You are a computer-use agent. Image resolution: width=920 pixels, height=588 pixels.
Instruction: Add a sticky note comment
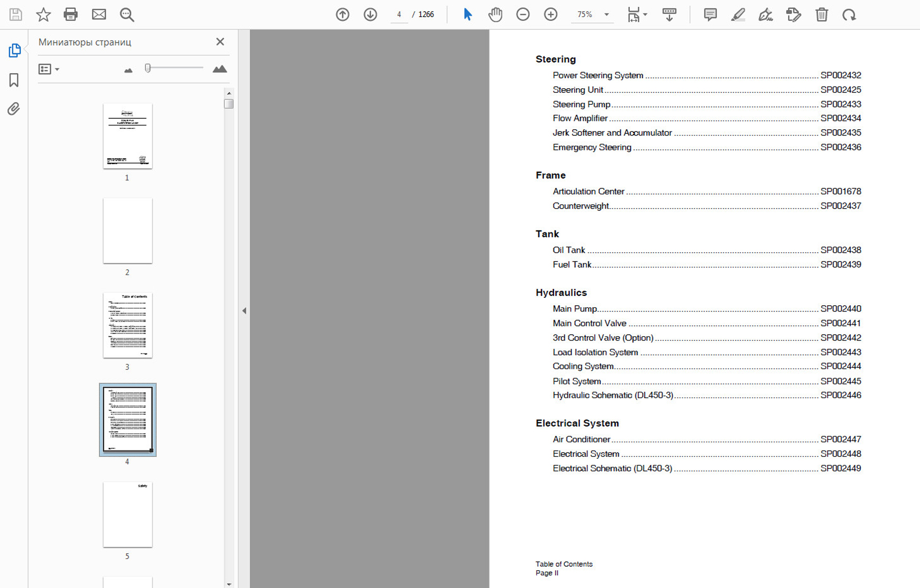pyautogui.click(x=710, y=15)
